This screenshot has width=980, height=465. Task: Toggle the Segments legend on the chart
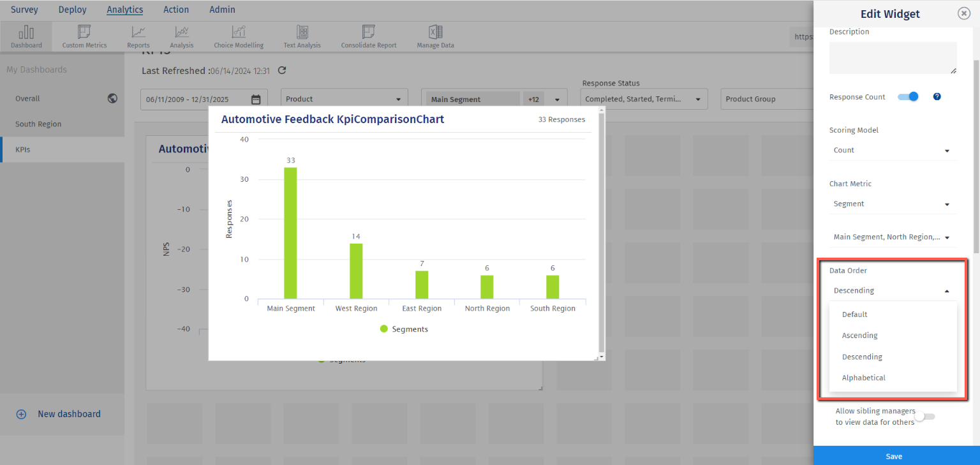403,328
